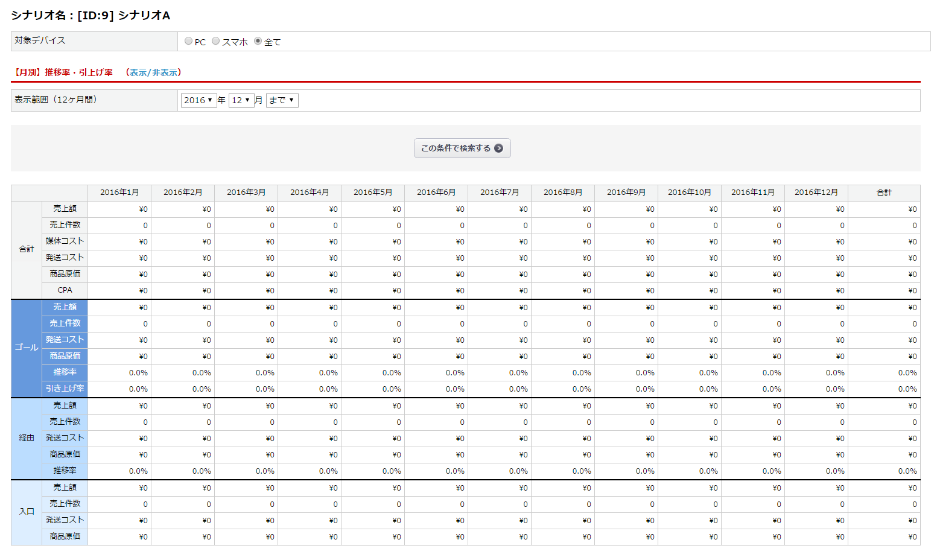This screenshot has width=937, height=560.
Task: Select the 全て device radio button
Action: click(x=258, y=41)
